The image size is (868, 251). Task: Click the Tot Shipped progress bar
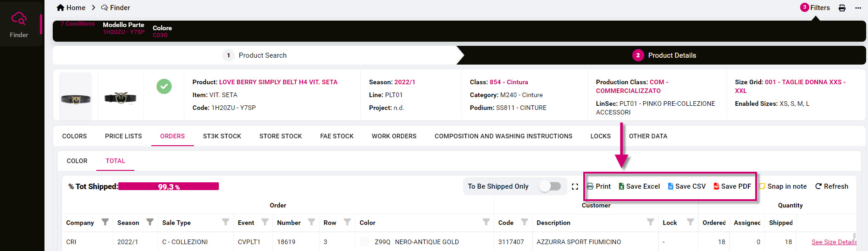point(168,186)
